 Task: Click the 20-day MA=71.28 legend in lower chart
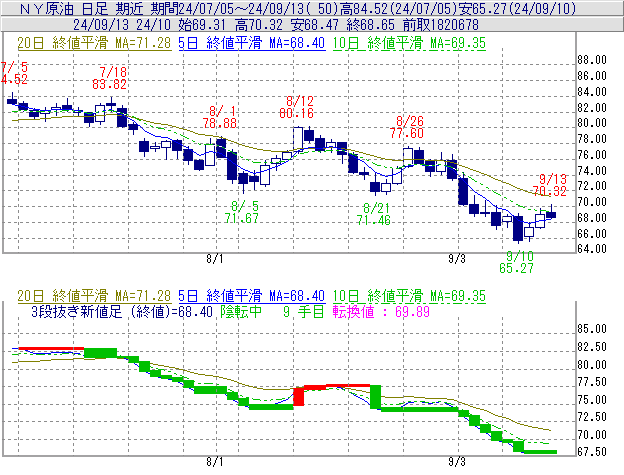pyautogui.click(x=94, y=296)
